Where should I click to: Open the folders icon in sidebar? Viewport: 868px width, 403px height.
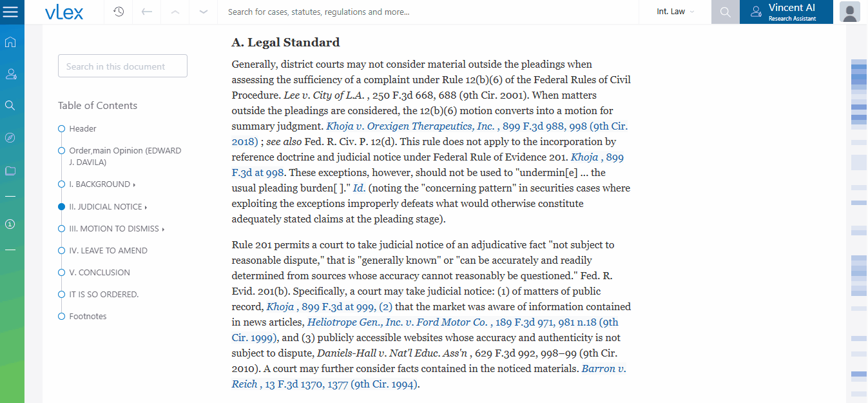click(10, 171)
